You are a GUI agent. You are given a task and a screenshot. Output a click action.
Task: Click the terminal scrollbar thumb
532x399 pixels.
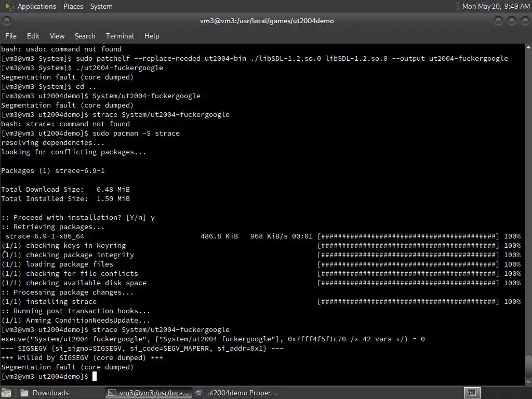[x=528, y=367]
